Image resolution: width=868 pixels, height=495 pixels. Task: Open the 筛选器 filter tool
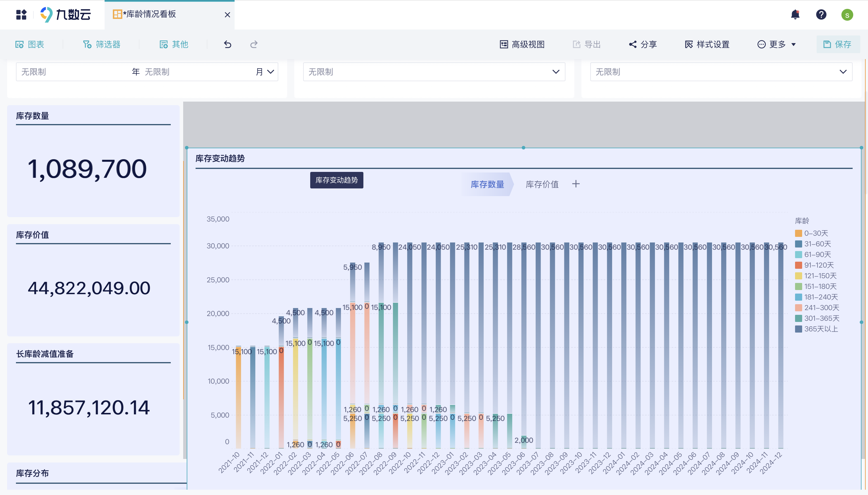pos(101,44)
